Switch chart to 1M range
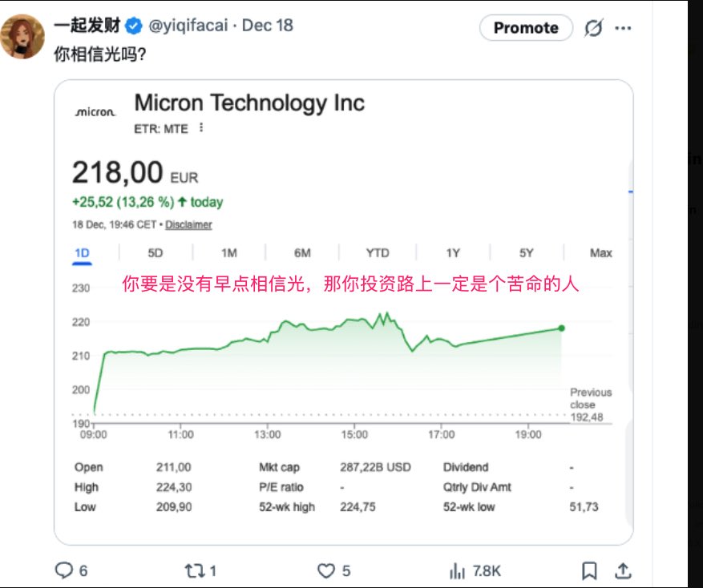The width and height of the screenshot is (703, 588). (x=229, y=253)
